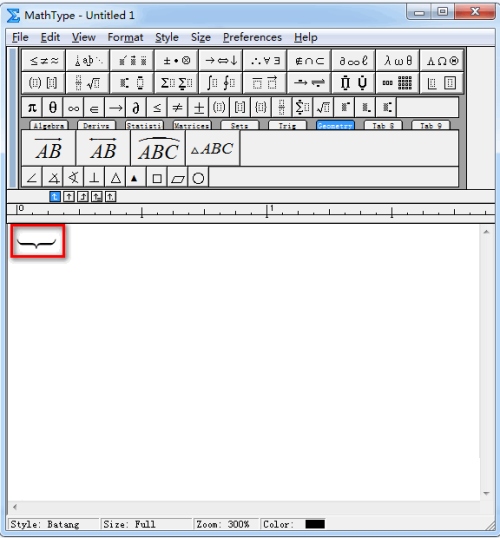Viewport: 500px width, 538px height.
Task: Insert the triangle ABC expression
Action: pos(213,148)
